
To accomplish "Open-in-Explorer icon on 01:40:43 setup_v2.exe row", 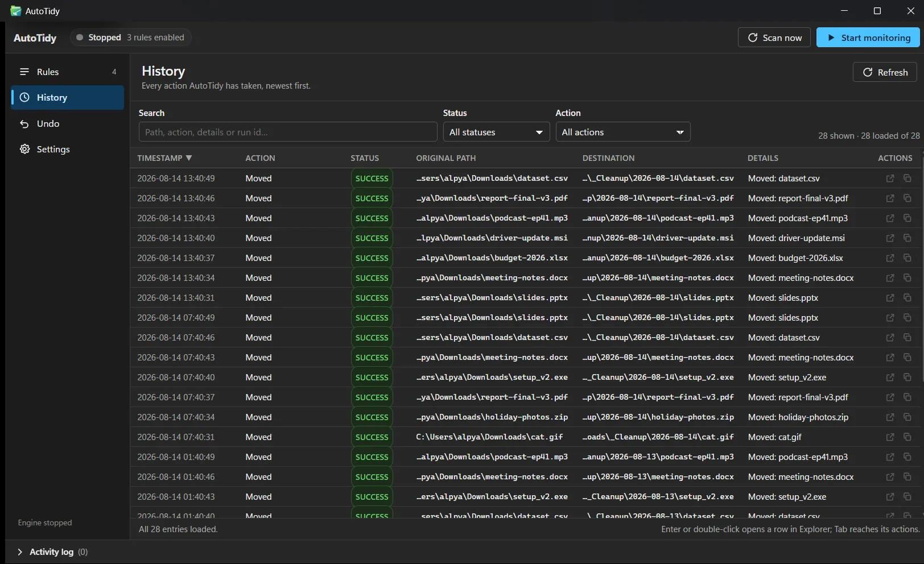I will [x=890, y=497].
